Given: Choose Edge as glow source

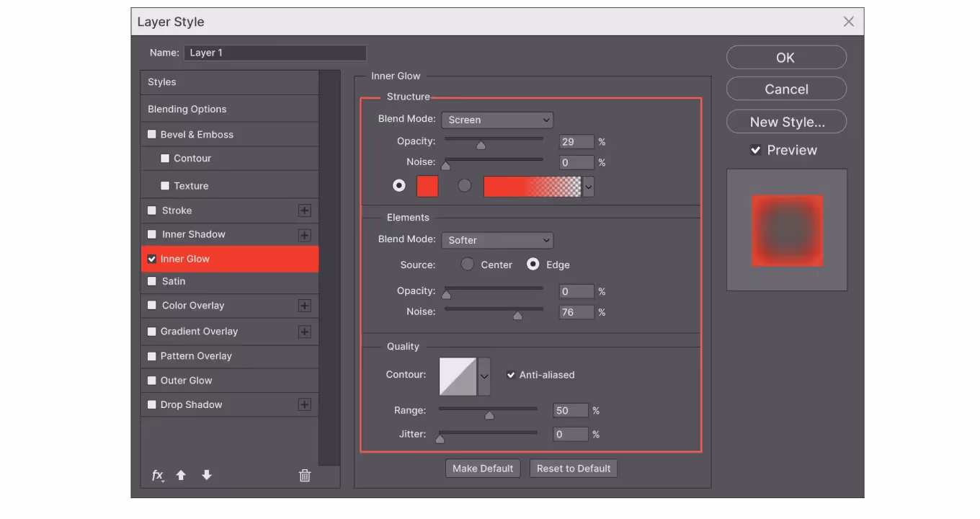Looking at the screenshot, I should click(x=533, y=265).
